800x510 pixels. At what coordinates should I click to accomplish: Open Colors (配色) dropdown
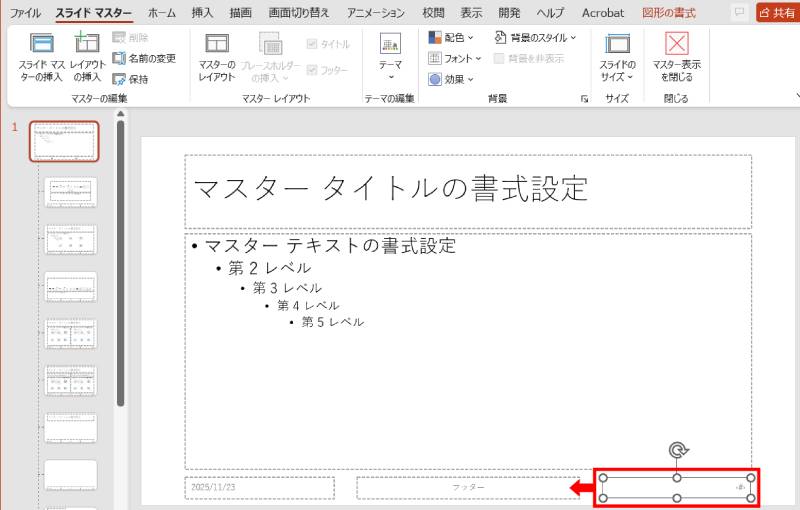click(451, 37)
